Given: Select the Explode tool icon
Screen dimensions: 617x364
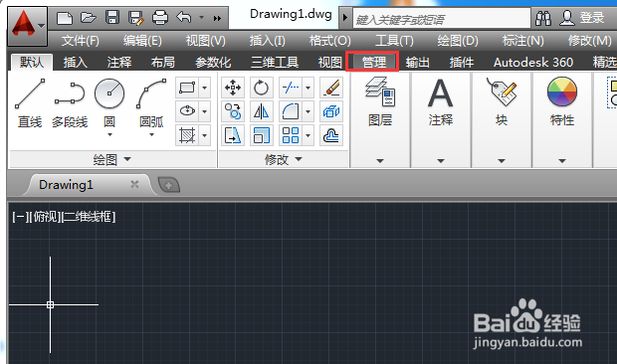Looking at the screenshot, I should [x=331, y=111].
